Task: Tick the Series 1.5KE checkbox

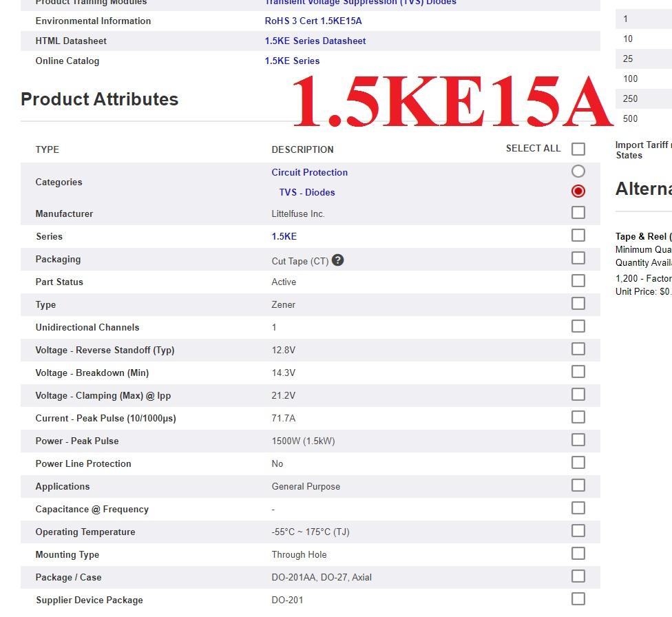Action: pos(578,235)
